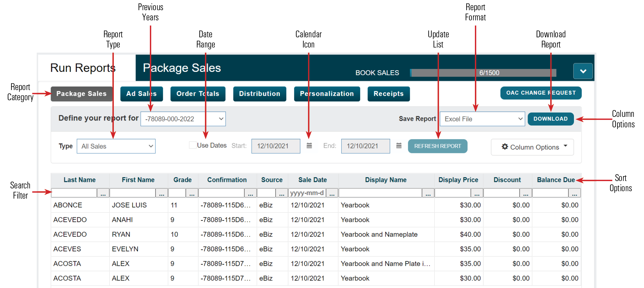
Task: Click the First Name search filter field
Action: [132, 193]
